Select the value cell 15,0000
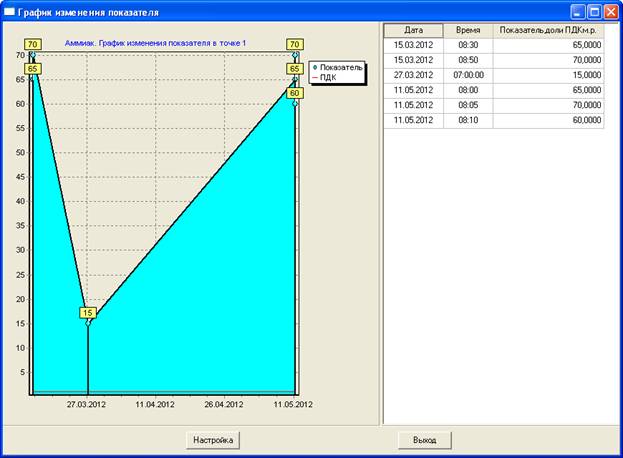This screenshot has width=623, height=458. click(549, 75)
